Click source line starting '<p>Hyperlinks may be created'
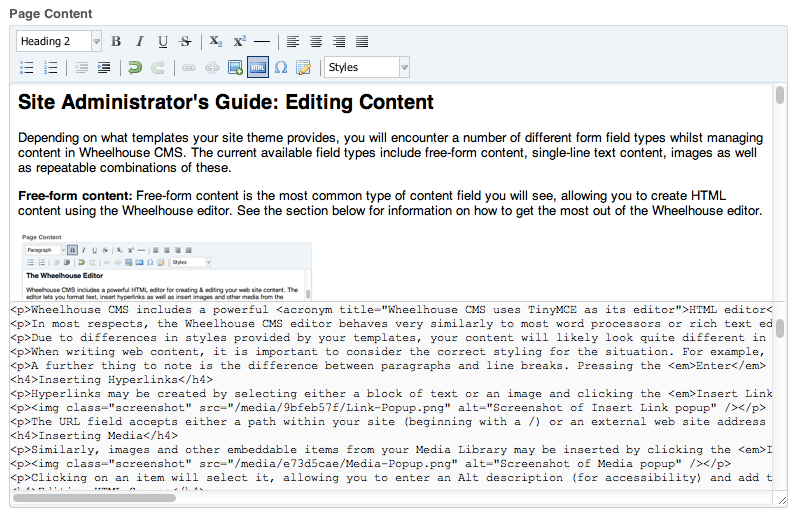Screen dimensions: 797x516 click(391, 393)
